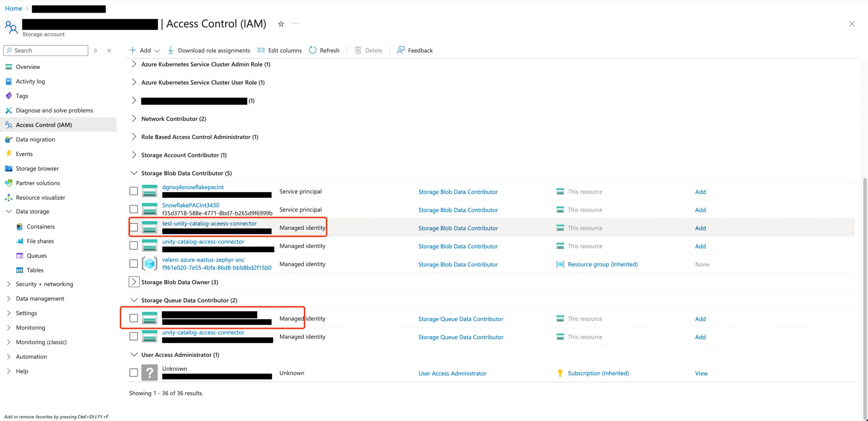Expand Security + networking menu section
868x421 pixels.
point(44,284)
